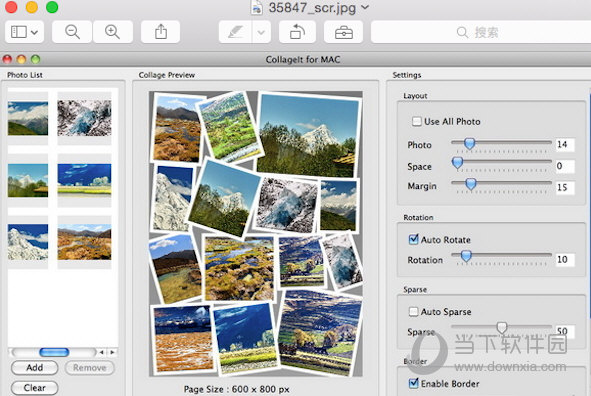Show the markup toolbox toolbar
Screen dimensions: 591x396
coord(343,32)
